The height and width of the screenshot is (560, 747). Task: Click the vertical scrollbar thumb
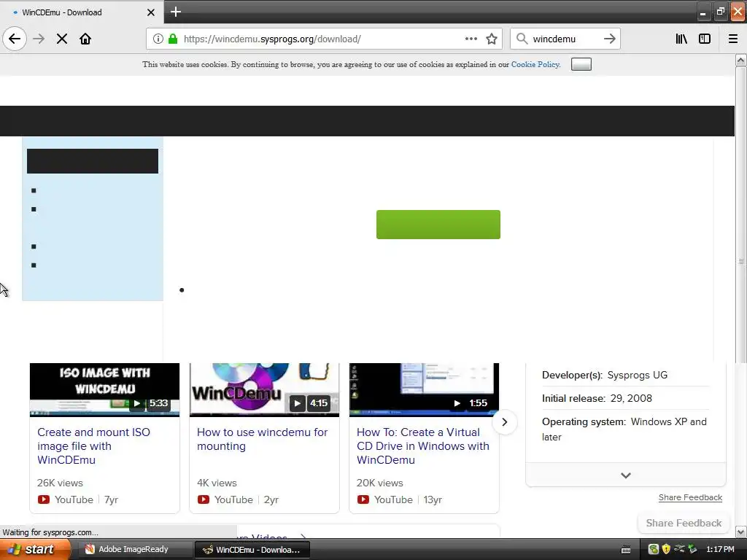[740, 262]
